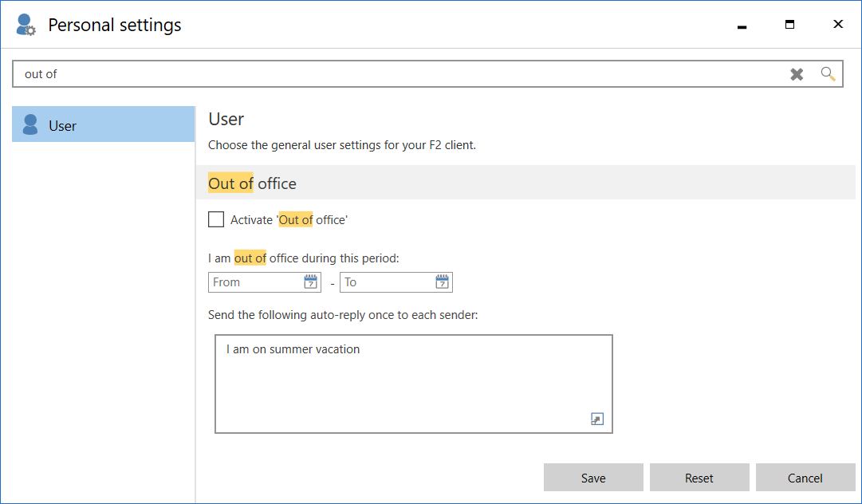Select the User category in sidebar

104,124
